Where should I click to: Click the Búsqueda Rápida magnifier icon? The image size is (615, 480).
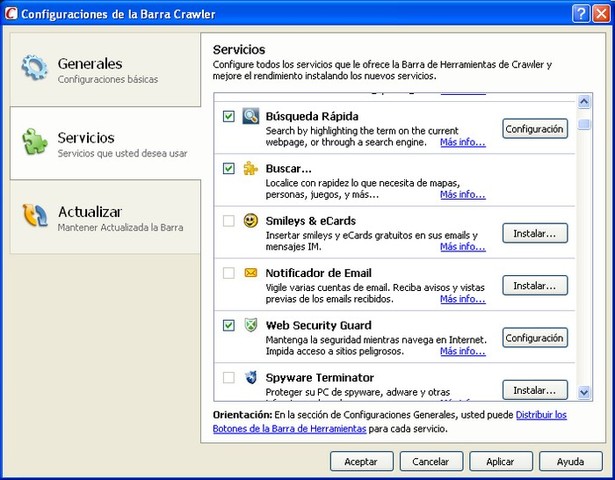tap(250, 116)
